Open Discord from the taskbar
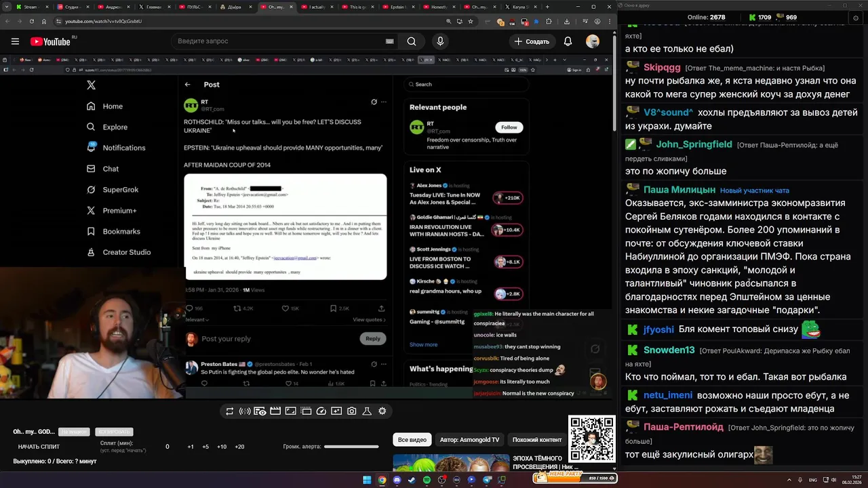 coord(397,480)
